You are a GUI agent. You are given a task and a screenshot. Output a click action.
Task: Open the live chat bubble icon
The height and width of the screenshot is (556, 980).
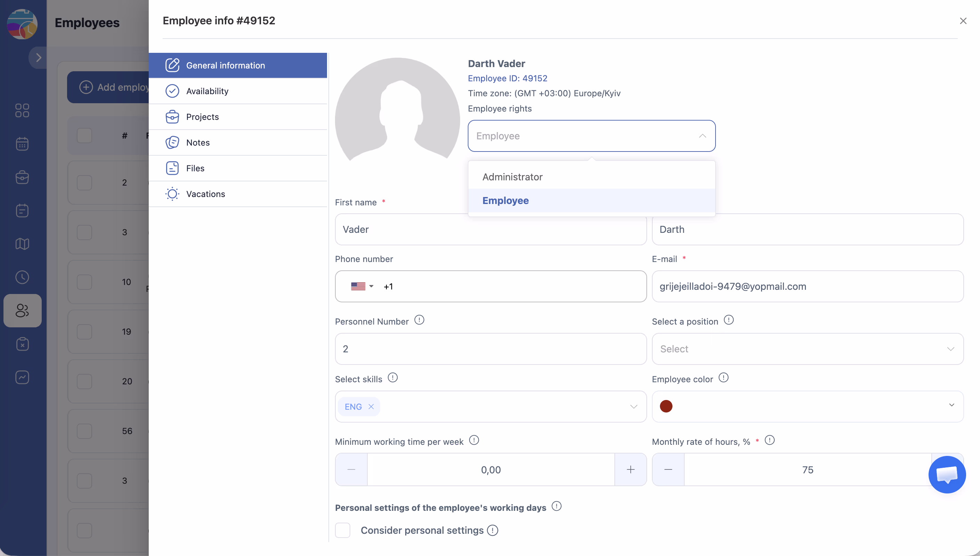pyautogui.click(x=947, y=474)
